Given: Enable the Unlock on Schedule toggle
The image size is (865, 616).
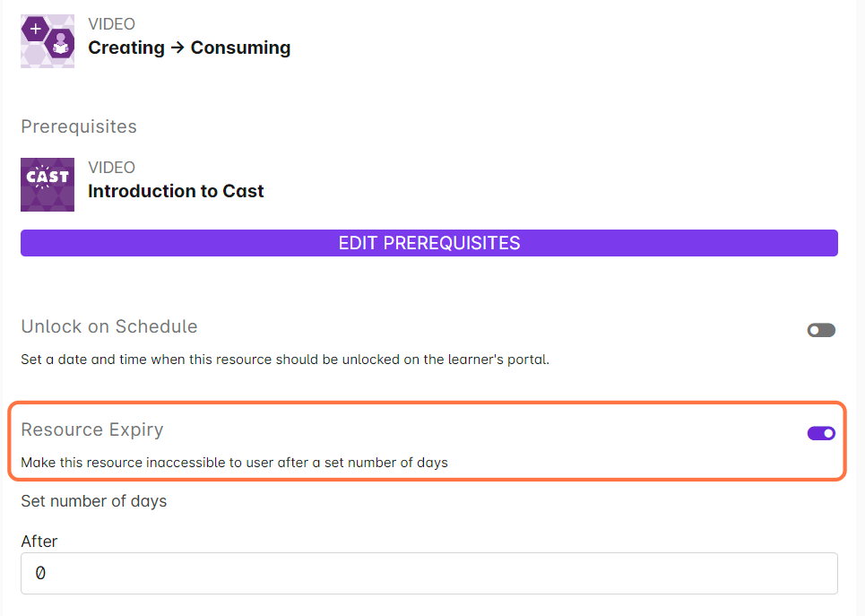Looking at the screenshot, I should click(820, 330).
